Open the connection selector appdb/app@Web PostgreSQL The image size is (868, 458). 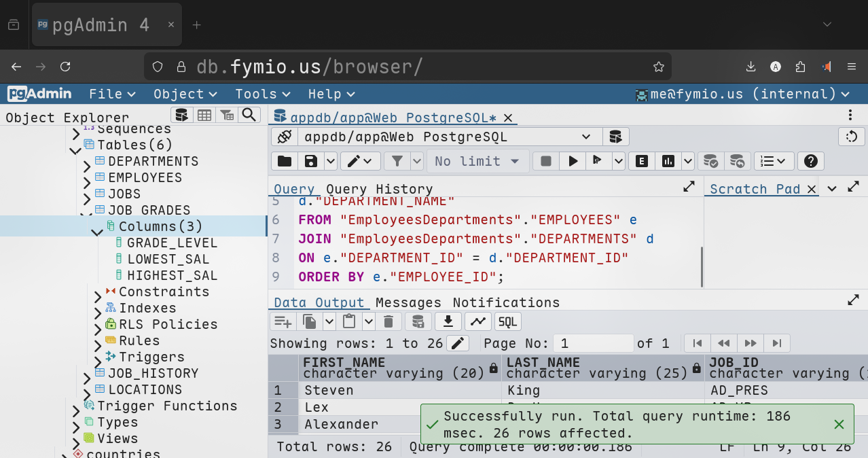pyautogui.click(x=447, y=137)
